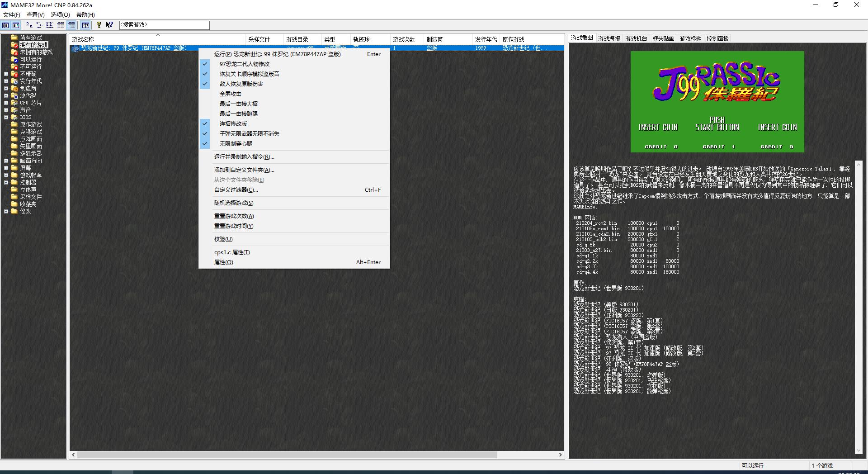Enable the 全屏攻击 cheat option
868x474 pixels.
pos(230,94)
